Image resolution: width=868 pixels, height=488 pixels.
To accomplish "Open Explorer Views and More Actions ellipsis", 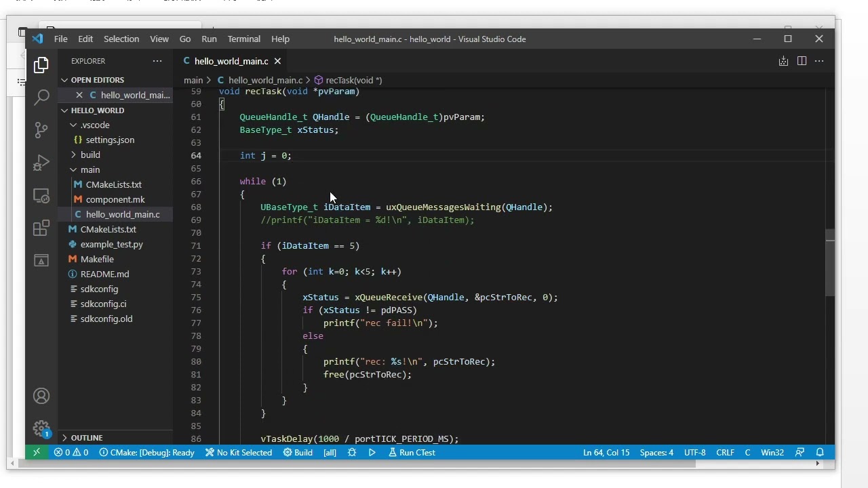I will click(157, 61).
